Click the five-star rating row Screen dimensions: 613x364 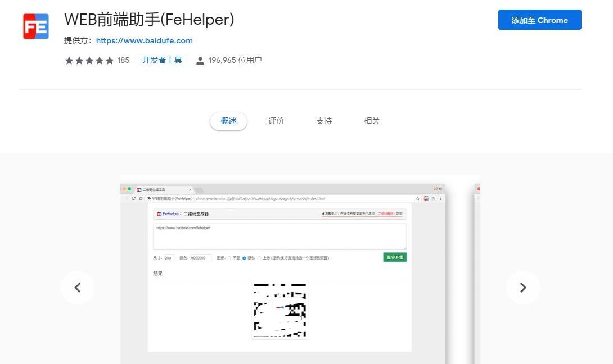point(89,61)
